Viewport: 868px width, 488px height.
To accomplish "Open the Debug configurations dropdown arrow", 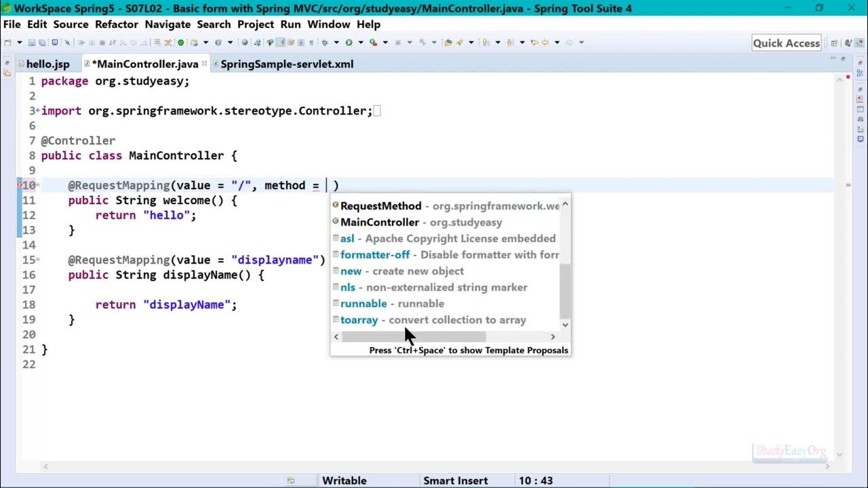I will click(x=336, y=43).
